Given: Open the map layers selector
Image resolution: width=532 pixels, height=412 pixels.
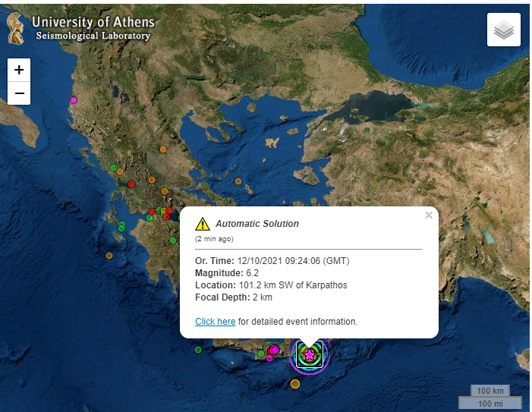Looking at the screenshot, I should point(503,30).
